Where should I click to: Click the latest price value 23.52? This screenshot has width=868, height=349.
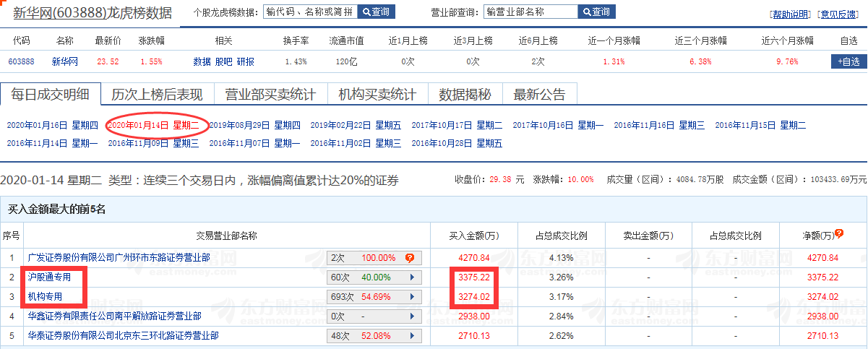tap(107, 62)
